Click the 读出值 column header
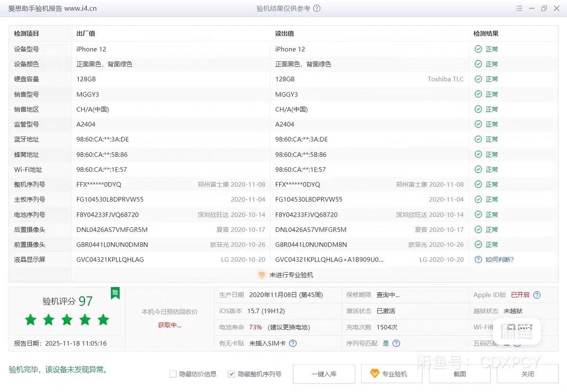567x392 pixels. 285,34
